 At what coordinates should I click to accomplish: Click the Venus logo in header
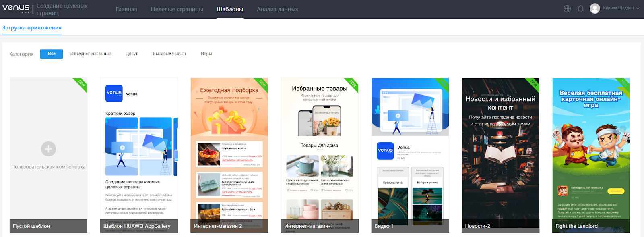point(16,9)
